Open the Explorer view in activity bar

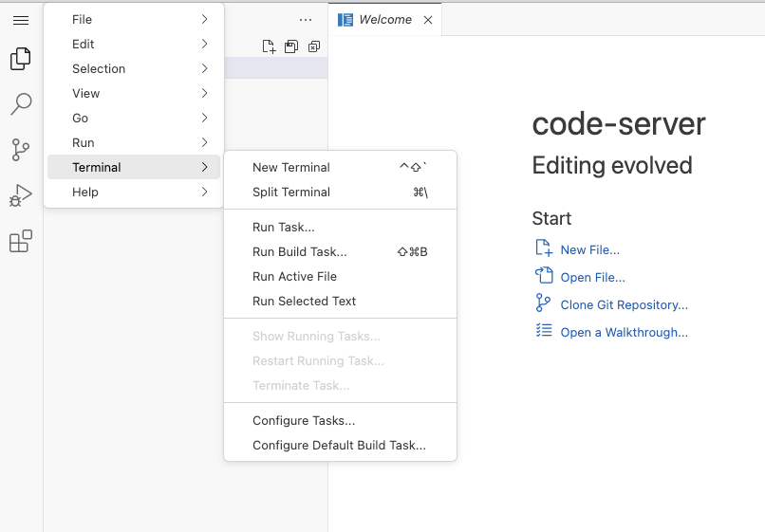pos(21,59)
